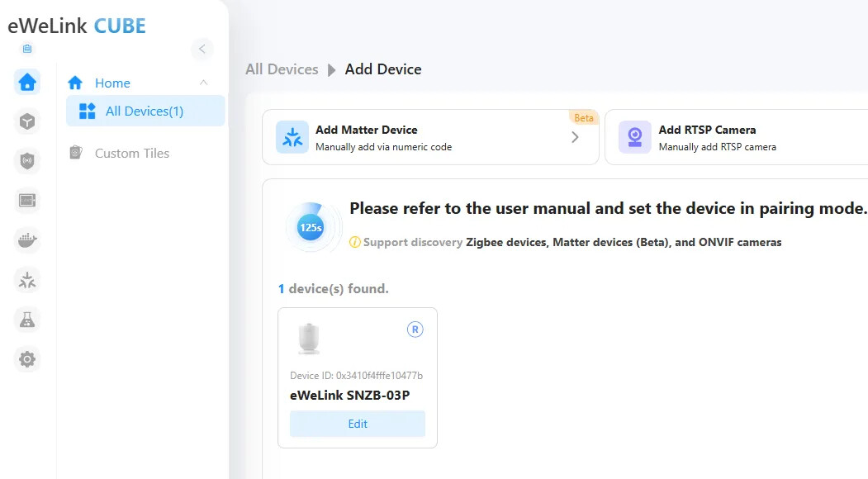
Task: Open Custom Tiles menu item
Action: pyautogui.click(x=132, y=153)
